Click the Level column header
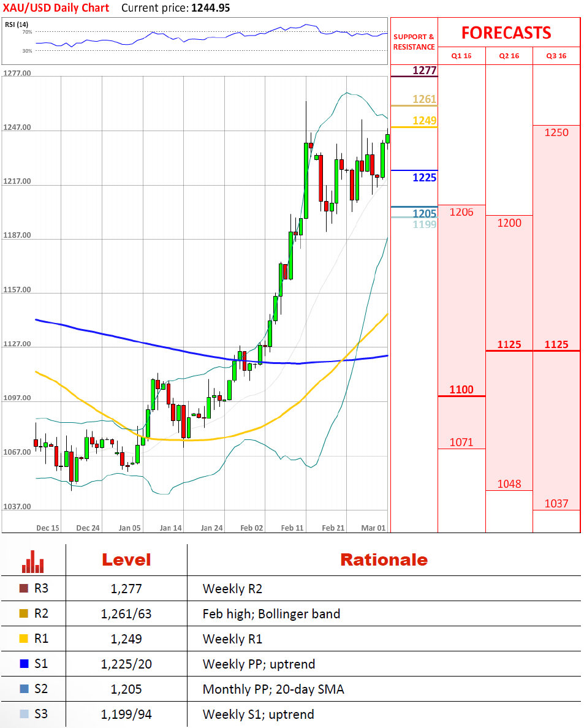Screen dimensions: 584x728 click(126, 560)
